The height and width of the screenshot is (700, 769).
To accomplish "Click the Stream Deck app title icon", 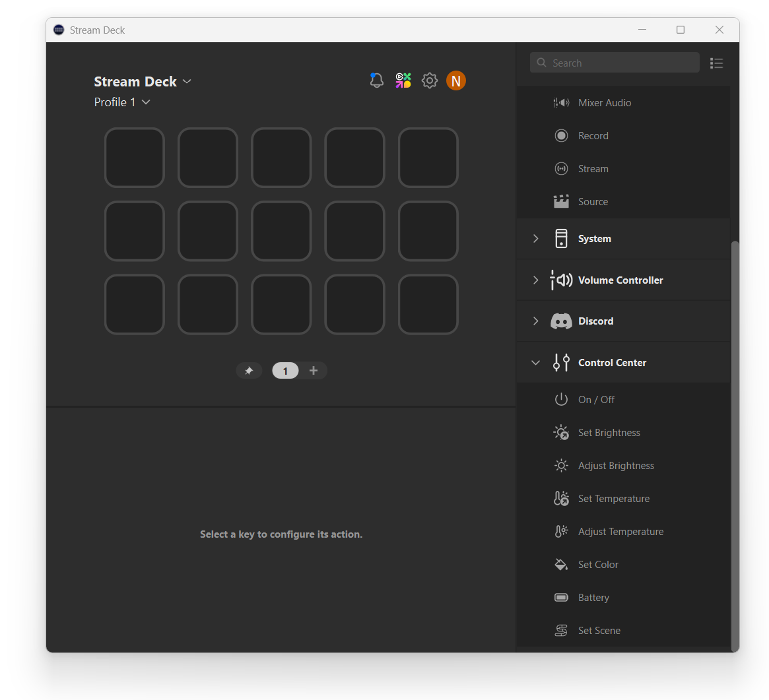I will [59, 30].
